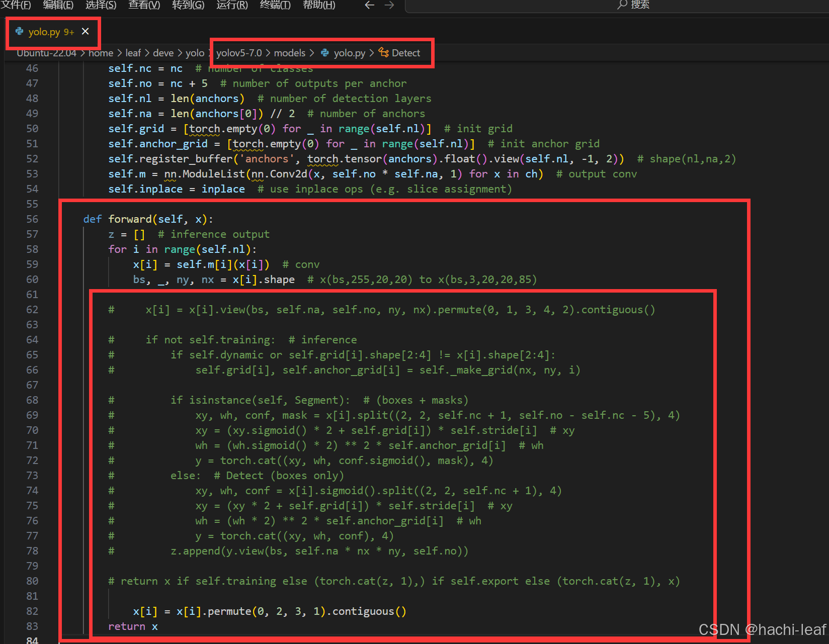
Task: Open the 查看 menu
Action: pyautogui.click(x=144, y=6)
